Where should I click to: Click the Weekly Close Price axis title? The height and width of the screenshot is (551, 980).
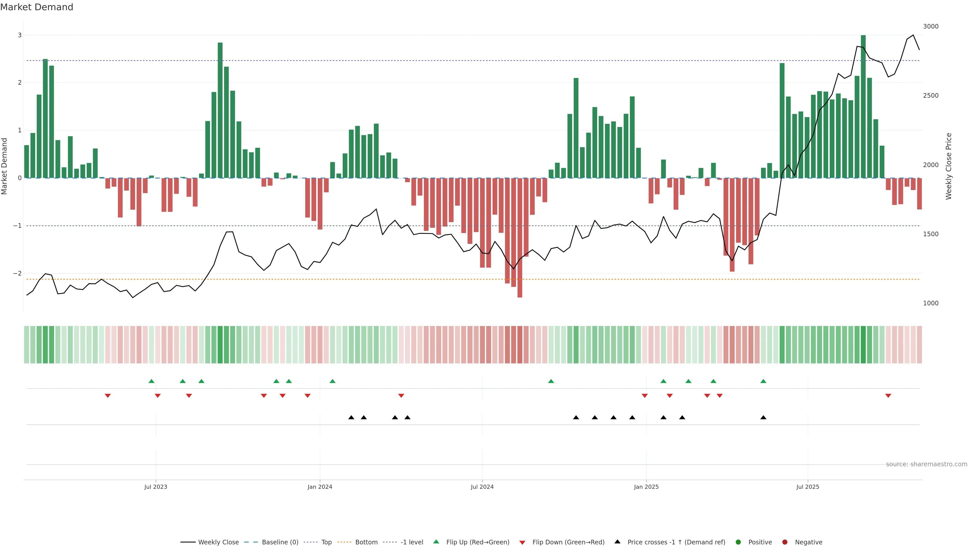point(949,166)
